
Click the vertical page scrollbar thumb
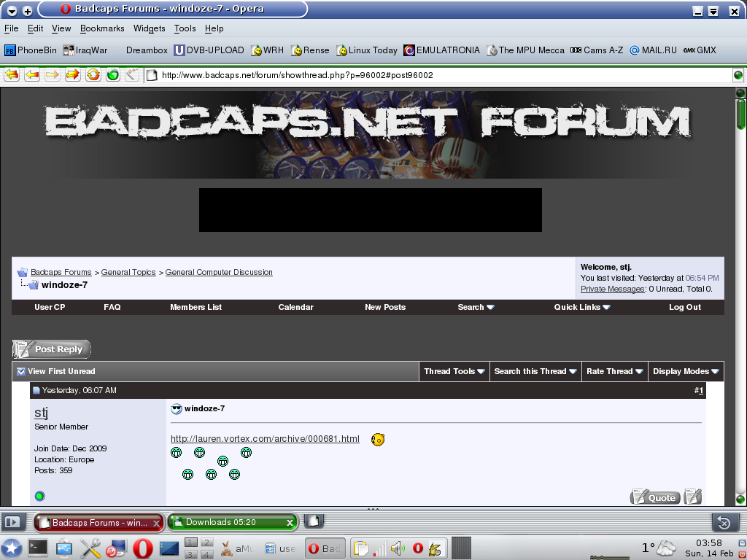[x=740, y=113]
